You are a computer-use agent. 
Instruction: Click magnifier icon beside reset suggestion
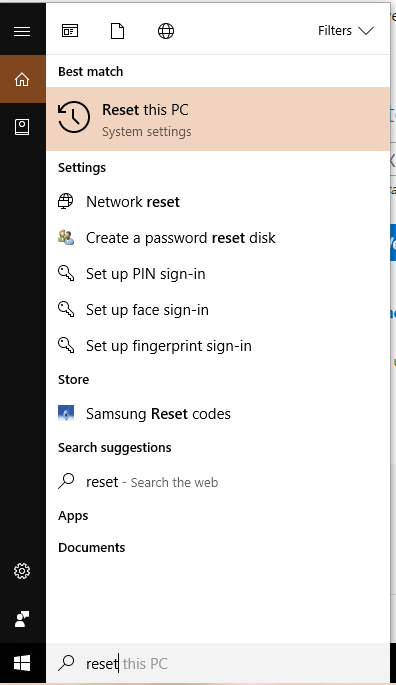(66, 481)
